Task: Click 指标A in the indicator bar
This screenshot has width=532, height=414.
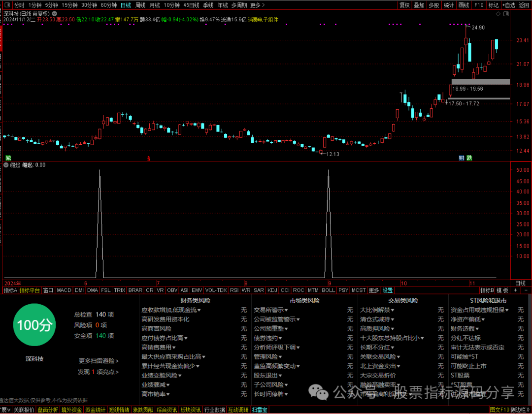Action: tap(10, 290)
